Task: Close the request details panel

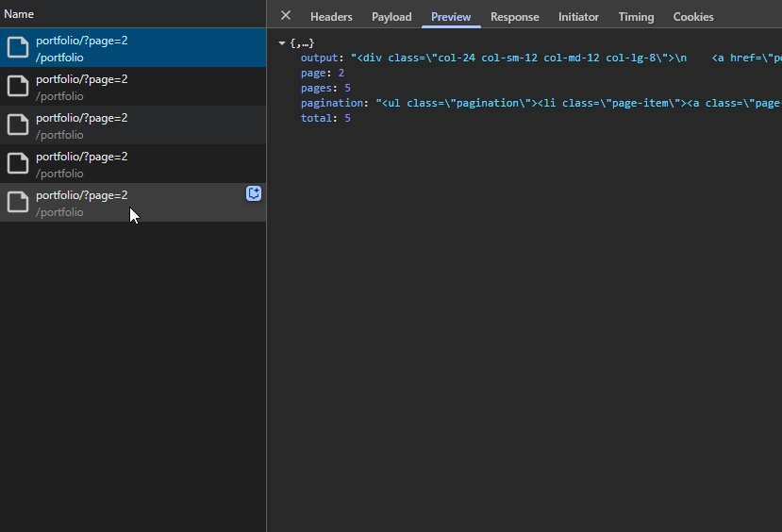Action: point(286,15)
